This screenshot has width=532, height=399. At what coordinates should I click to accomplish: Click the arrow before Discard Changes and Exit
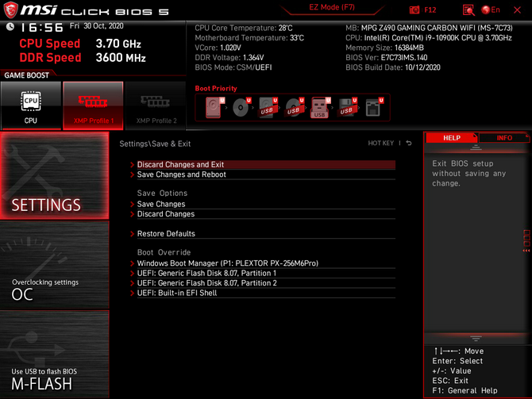[x=133, y=165]
